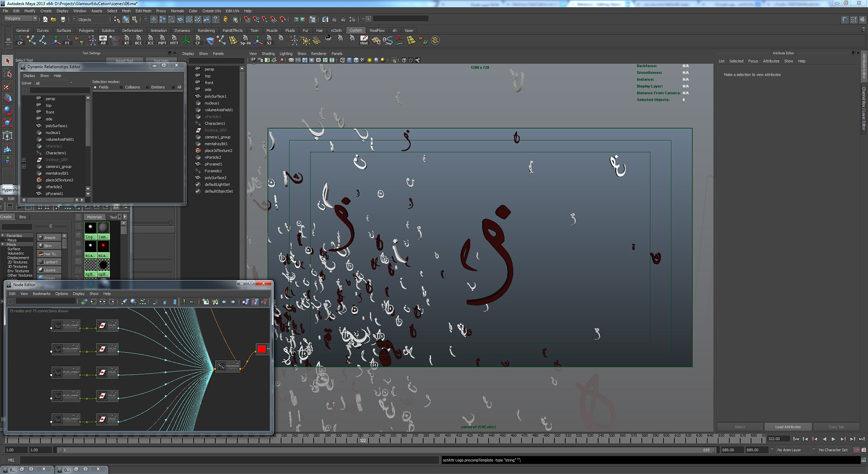Select volumeAxisField1 in the Outliner
This screenshot has width=868, height=474.
click(x=218, y=110)
